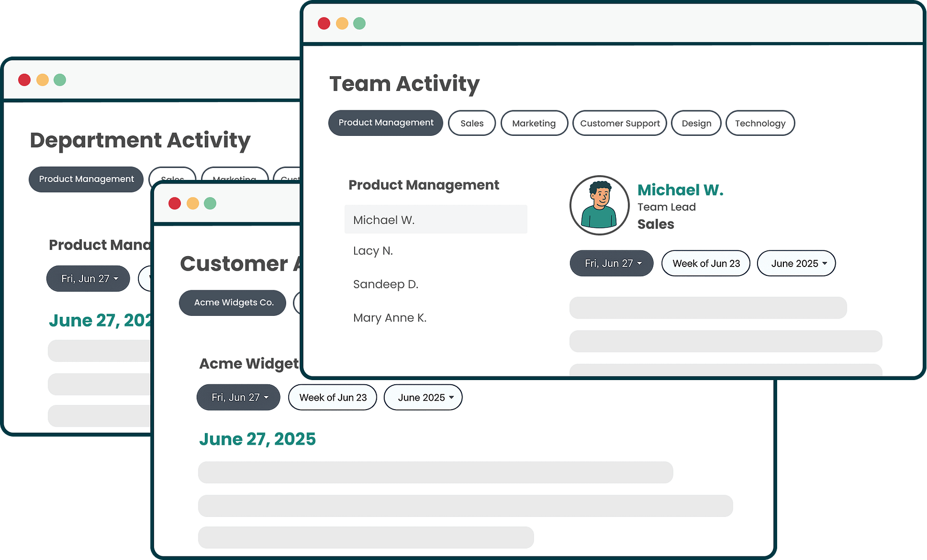Select the Customer Support team tab
The image size is (927, 560).
[620, 123]
